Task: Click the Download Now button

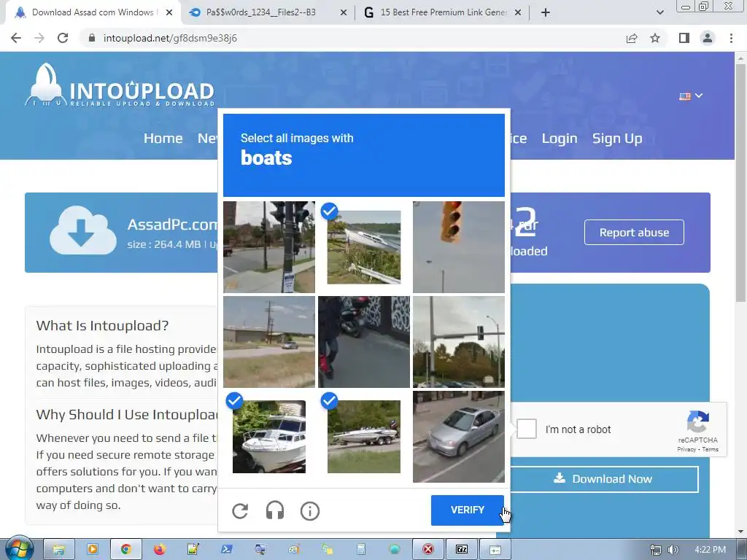Action: pyautogui.click(x=604, y=478)
